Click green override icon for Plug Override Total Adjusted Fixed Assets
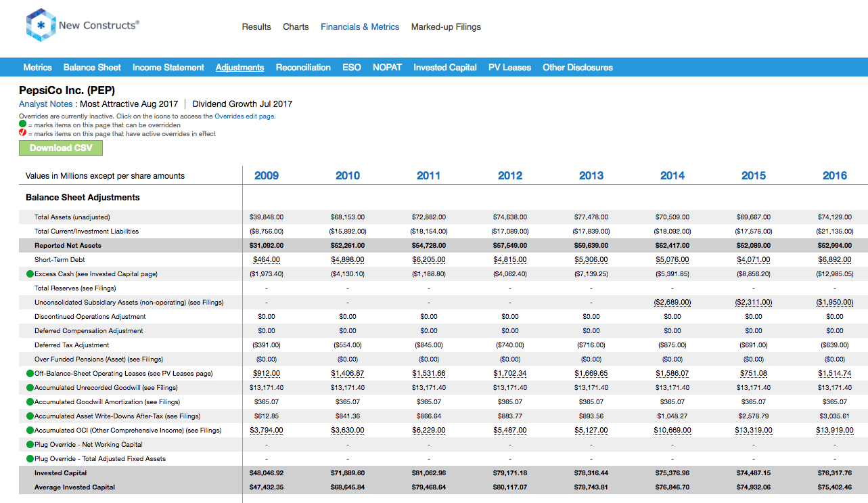This screenshot has width=868, height=503. pos(30,459)
